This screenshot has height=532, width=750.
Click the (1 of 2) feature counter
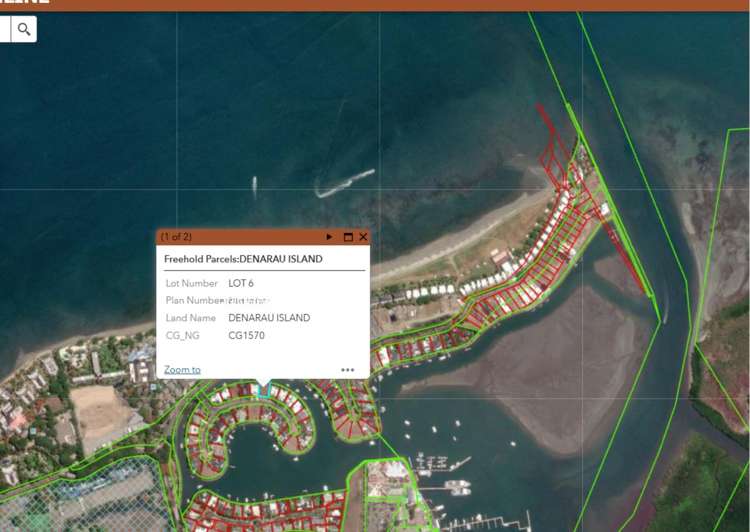point(176,237)
